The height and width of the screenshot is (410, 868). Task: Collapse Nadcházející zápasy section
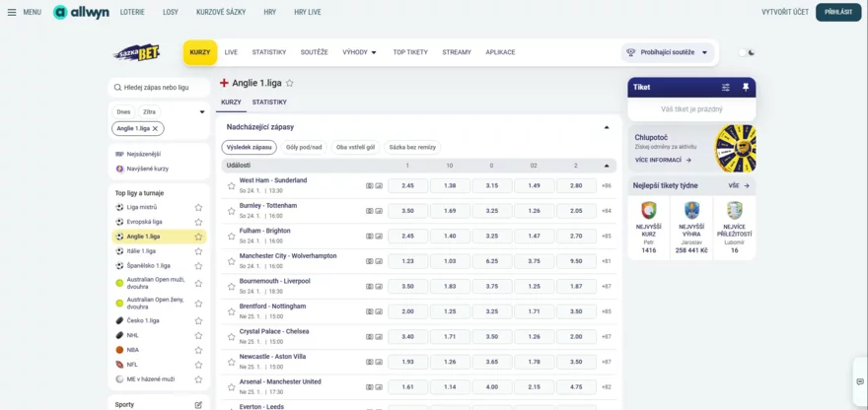[x=607, y=127]
